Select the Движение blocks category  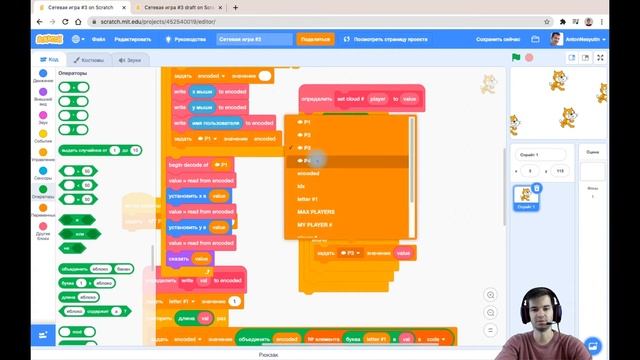(x=43, y=76)
